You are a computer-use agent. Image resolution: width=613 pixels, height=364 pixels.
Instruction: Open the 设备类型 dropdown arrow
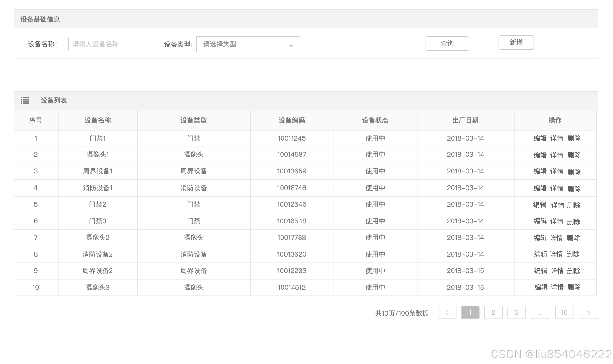click(291, 45)
